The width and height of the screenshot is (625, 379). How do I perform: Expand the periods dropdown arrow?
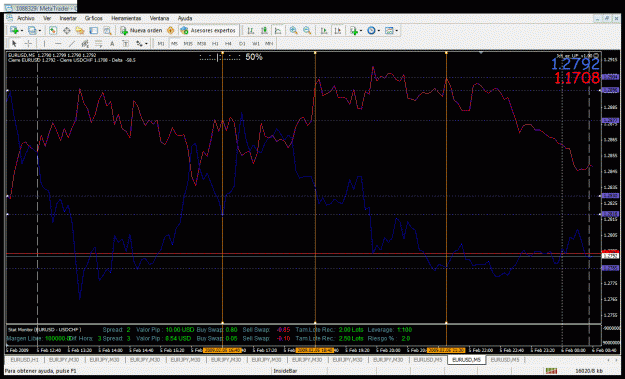click(x=379, y=31)
